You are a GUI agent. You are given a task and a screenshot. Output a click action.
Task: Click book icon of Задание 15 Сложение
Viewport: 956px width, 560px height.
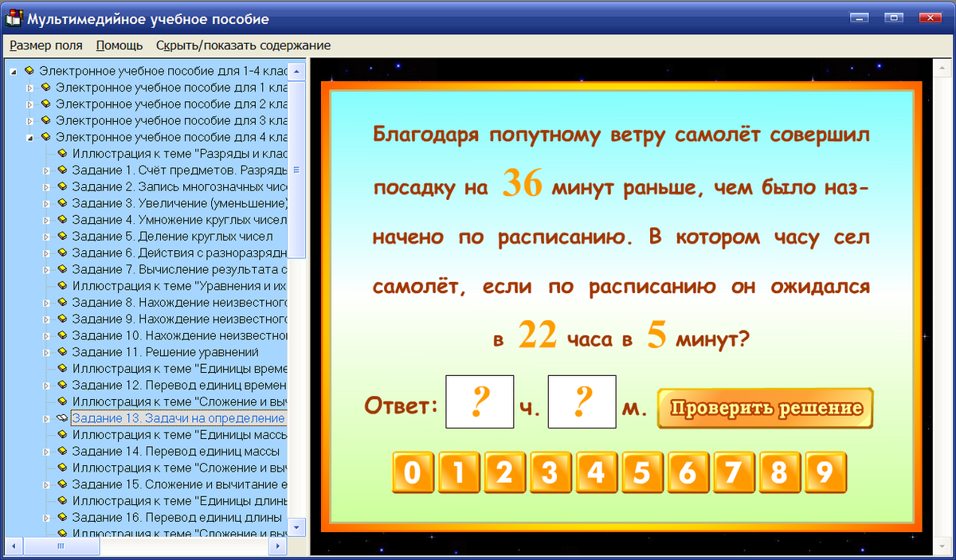(62, 484)
